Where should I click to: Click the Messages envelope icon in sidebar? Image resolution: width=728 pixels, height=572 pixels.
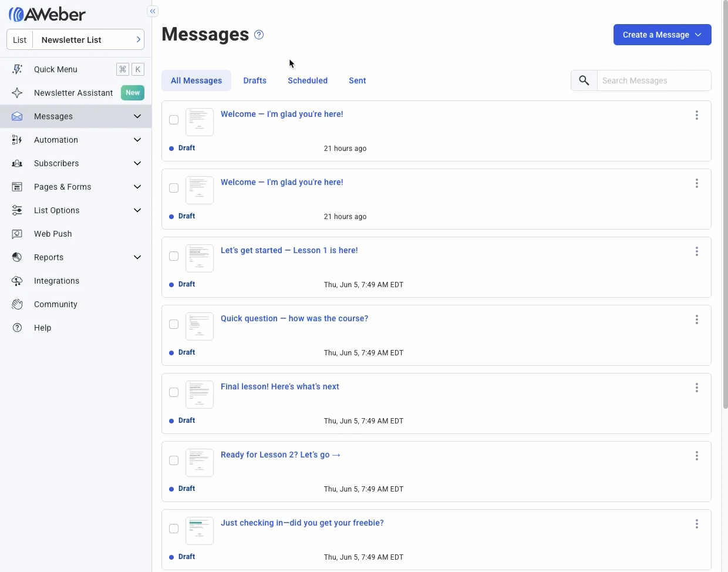click(x=18, y=116)
